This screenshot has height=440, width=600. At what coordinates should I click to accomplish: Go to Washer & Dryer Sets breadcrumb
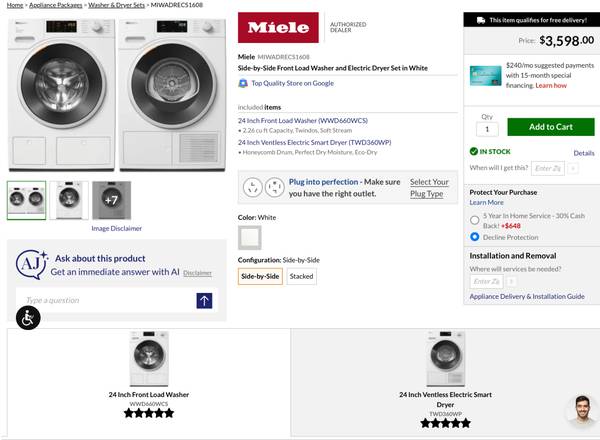(x=116, y=6)
